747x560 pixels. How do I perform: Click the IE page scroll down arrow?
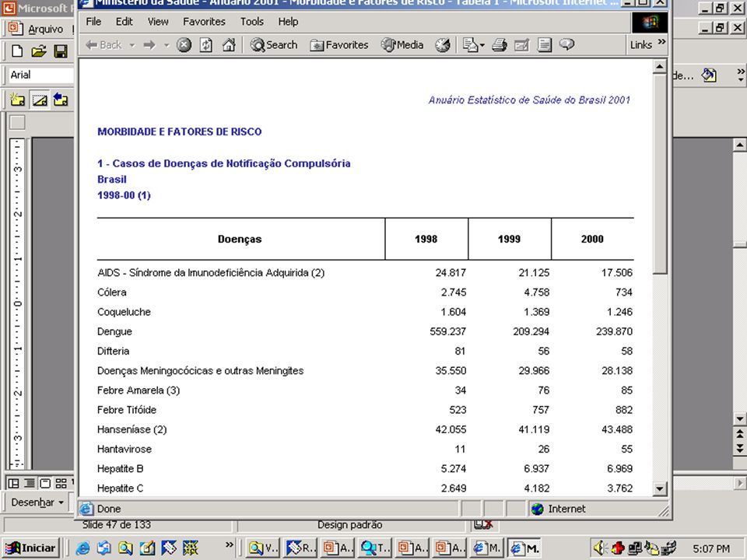coord(659,488)
